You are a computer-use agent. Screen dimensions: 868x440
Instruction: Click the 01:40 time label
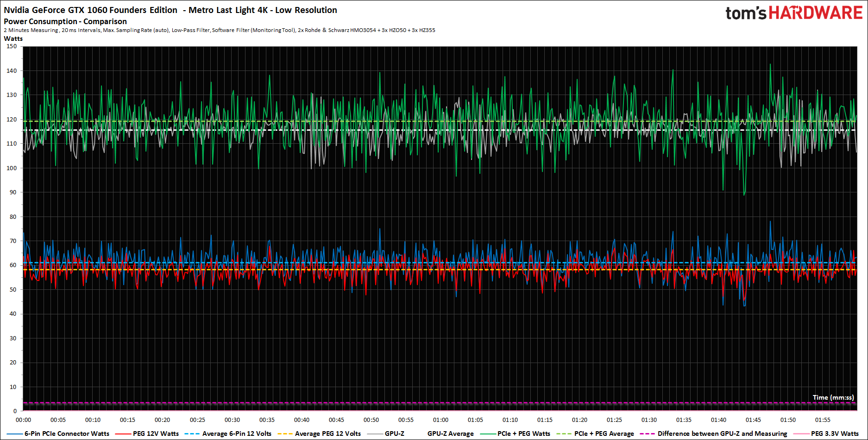click(718, 420)
